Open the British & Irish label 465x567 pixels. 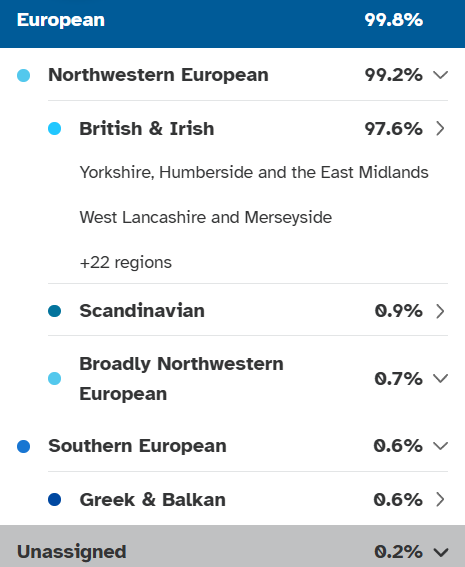click(x=147, y=129)
